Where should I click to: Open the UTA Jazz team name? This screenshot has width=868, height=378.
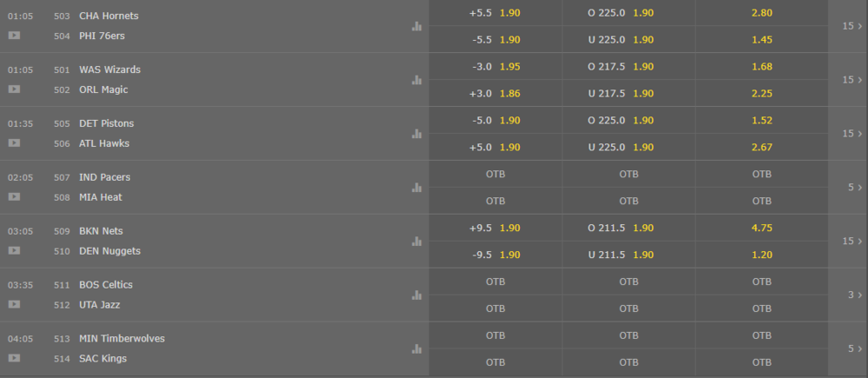click(x=100, y=304)
